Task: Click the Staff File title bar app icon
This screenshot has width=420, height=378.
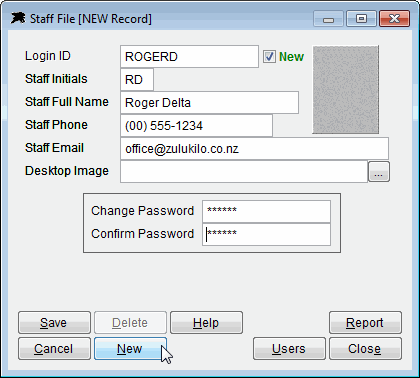Action: point(18,18)
